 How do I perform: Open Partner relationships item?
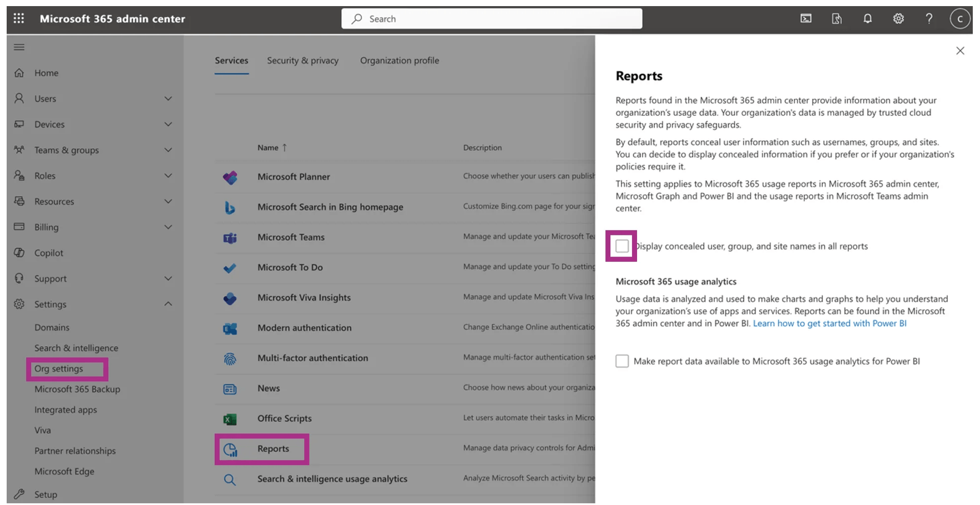pyautogui.click(x=75, y=451)
